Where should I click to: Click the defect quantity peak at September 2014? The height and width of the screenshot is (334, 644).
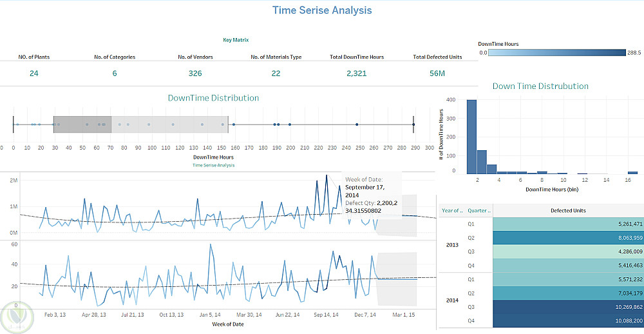[x=327, y=175]
